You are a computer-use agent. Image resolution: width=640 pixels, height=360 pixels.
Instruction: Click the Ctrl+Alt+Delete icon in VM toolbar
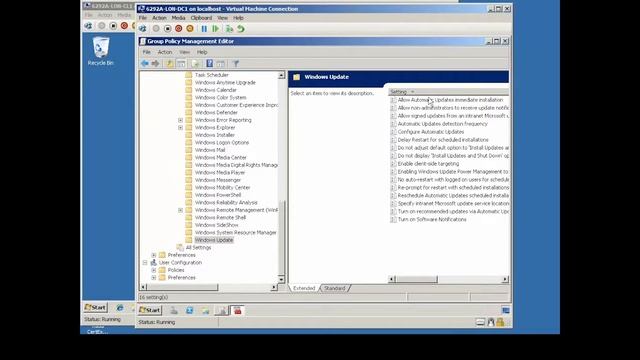click(x=142, y=29)
